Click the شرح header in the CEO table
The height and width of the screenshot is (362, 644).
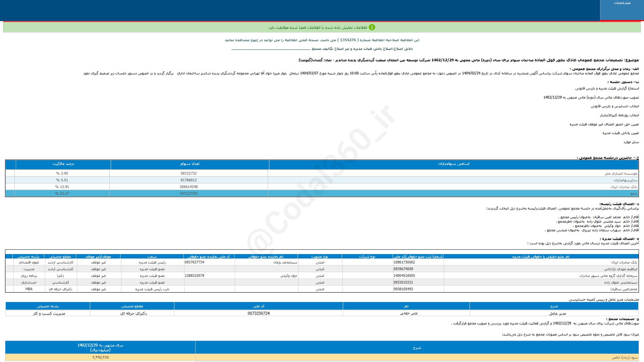tap(554, 306)
